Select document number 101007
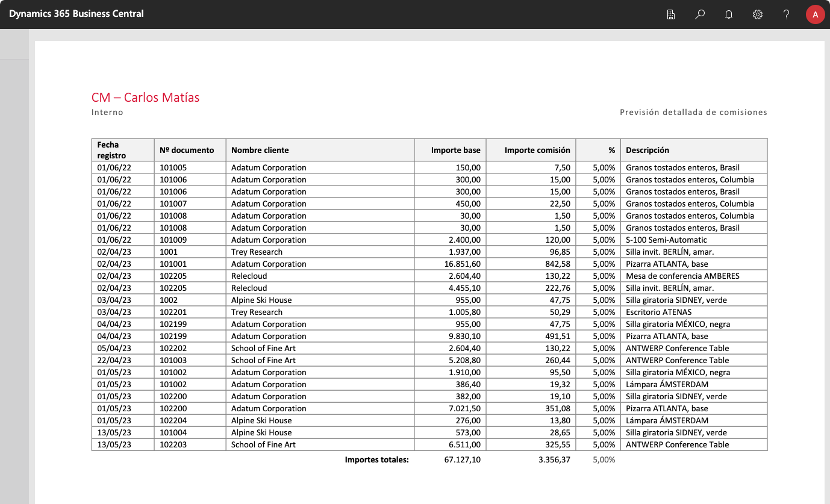Viewport: 830px width, 504px height. click(x=173, y=204)
